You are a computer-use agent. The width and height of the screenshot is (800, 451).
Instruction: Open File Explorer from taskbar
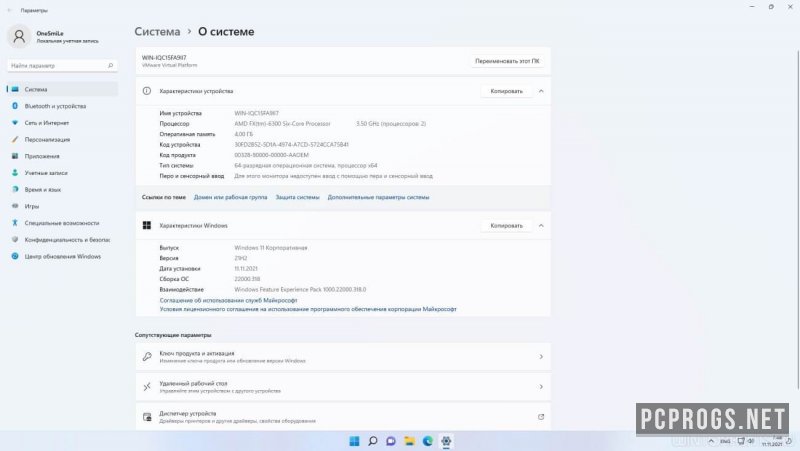pyautogui.click(x=409, y=441)
